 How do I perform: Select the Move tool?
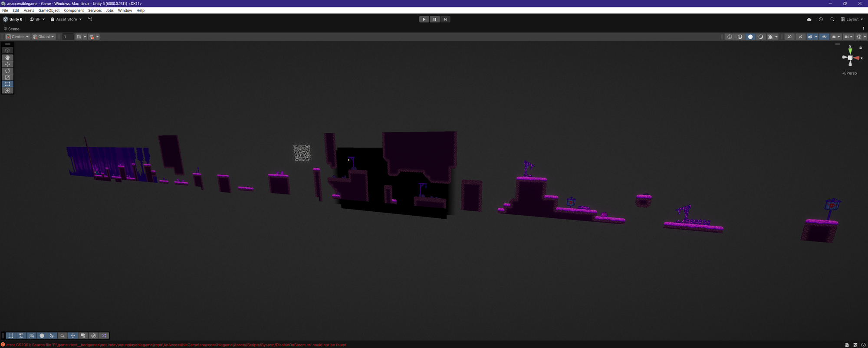7,64
